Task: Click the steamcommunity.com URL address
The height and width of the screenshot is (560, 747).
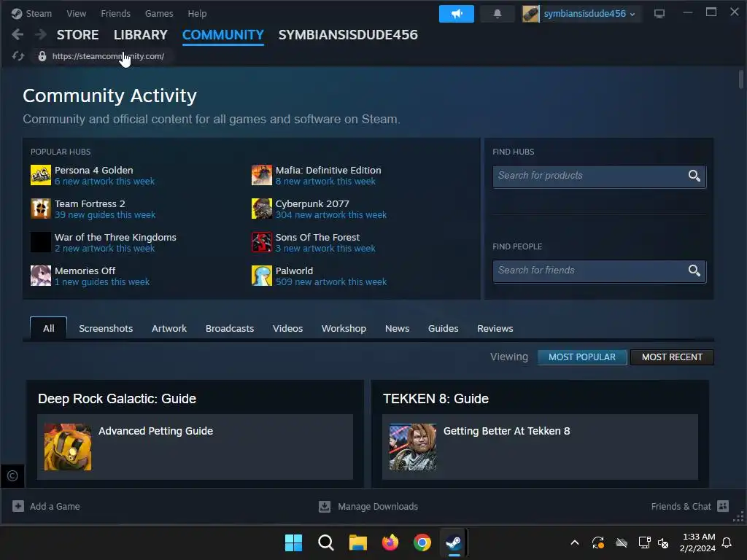Action: pyautogui.click(x=108, y=56)
